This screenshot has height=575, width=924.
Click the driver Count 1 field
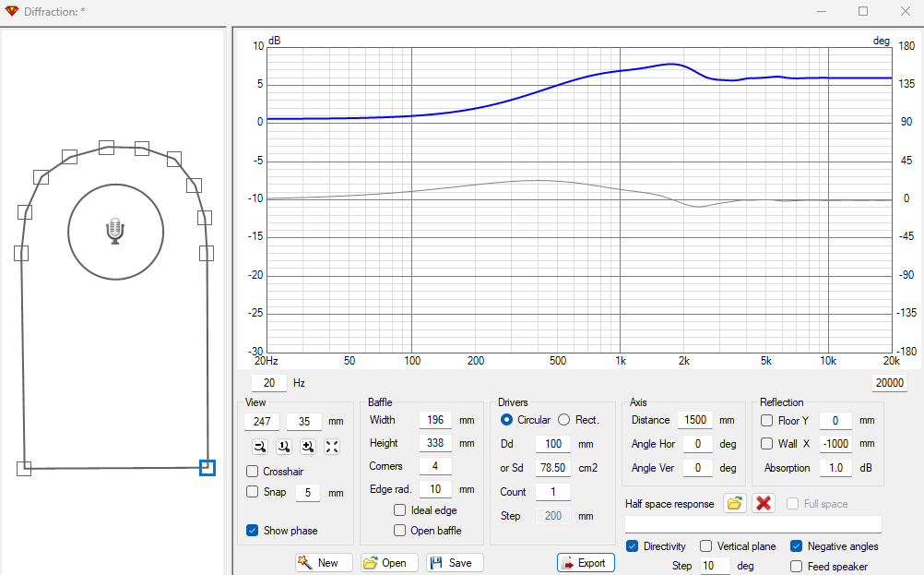tap(553, 492)
